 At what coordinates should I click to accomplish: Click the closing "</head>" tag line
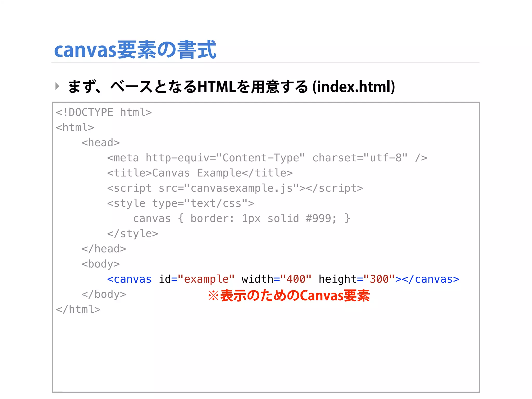[104, 249]
